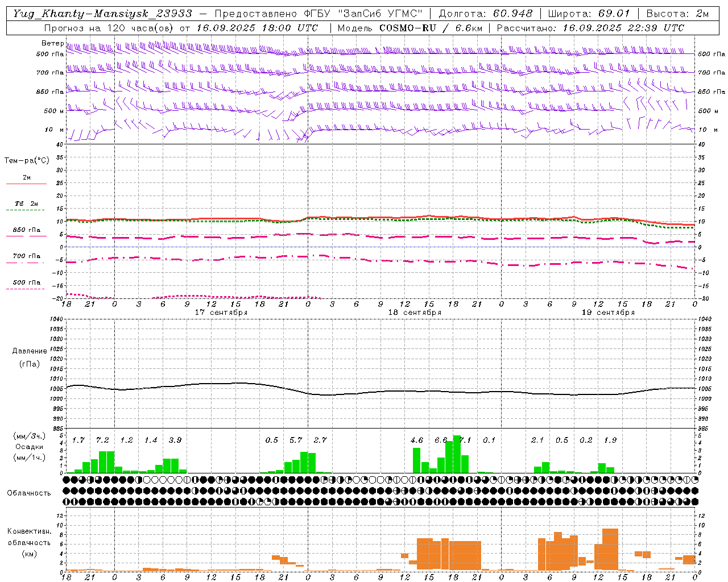Click the Долгота: 60.948 header field
This screenshot has height=582, width=728.
(x=486, y=14)
